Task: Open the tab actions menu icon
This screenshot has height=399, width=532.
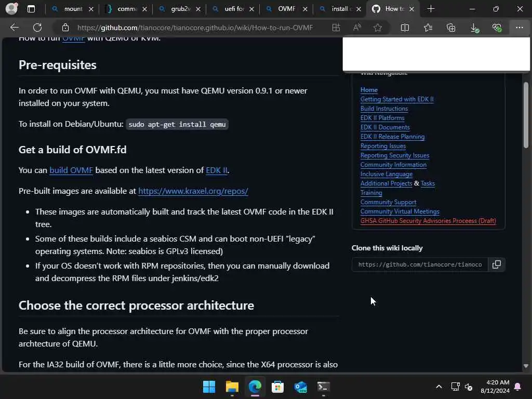Action: [31, 9]
